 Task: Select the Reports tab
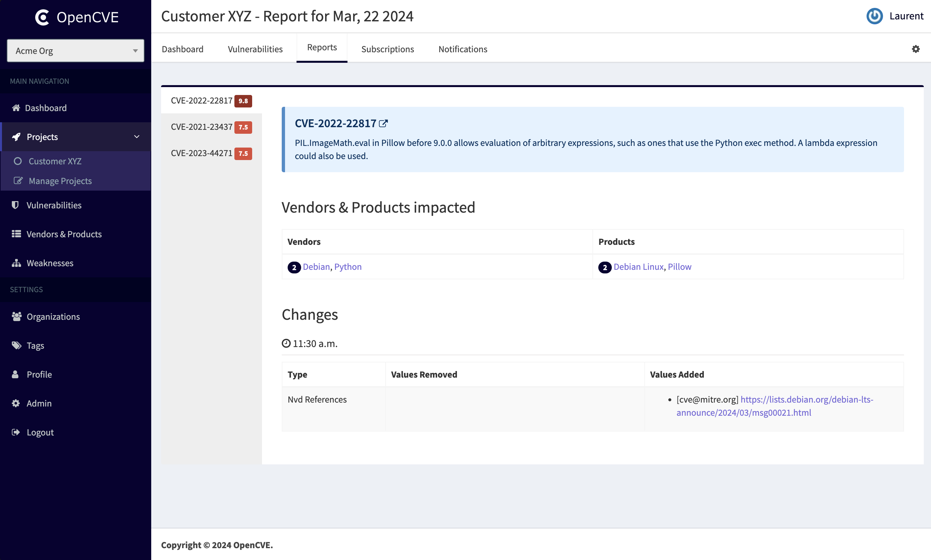(x=322, y=48)
